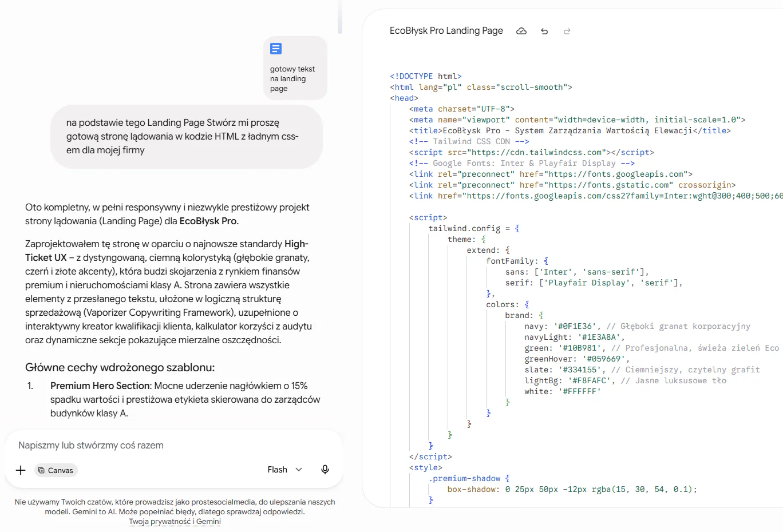This screenshot has height=532, width=783.
Task: Open the attached document file icon
Action: [x=276, y=49]
